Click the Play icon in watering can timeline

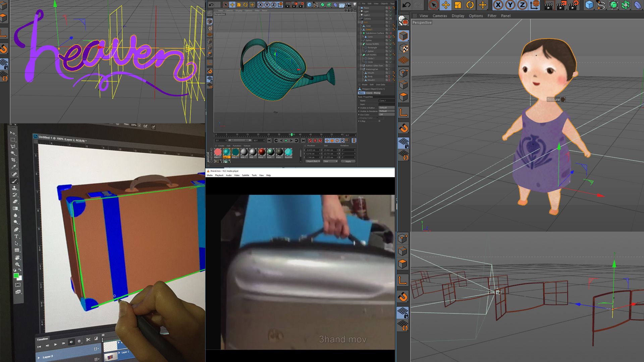286,140
